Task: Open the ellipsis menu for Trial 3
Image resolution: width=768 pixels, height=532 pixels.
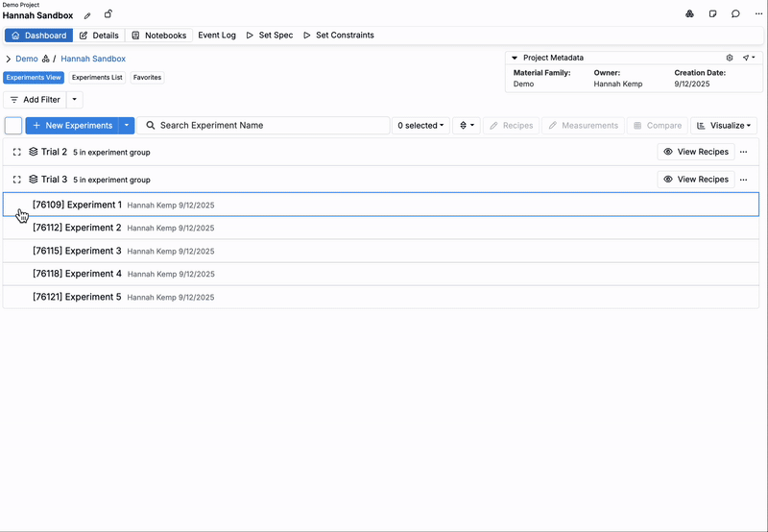Action: (x=744, y=180)
